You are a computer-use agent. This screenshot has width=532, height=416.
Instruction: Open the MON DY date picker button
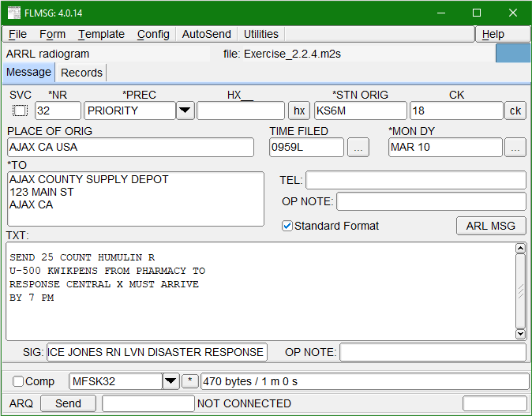click(515, 148)
